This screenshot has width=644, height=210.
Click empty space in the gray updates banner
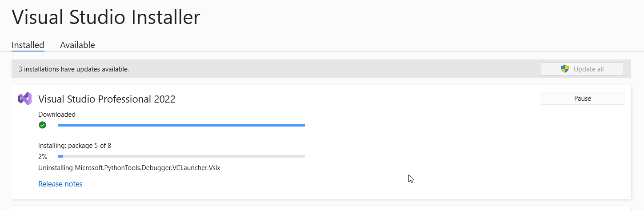pyautogui.click(x=333, y=69)
